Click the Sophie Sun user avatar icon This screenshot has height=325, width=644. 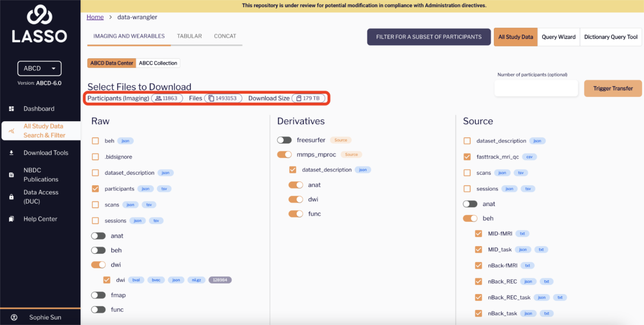click(x=14, y=317)
